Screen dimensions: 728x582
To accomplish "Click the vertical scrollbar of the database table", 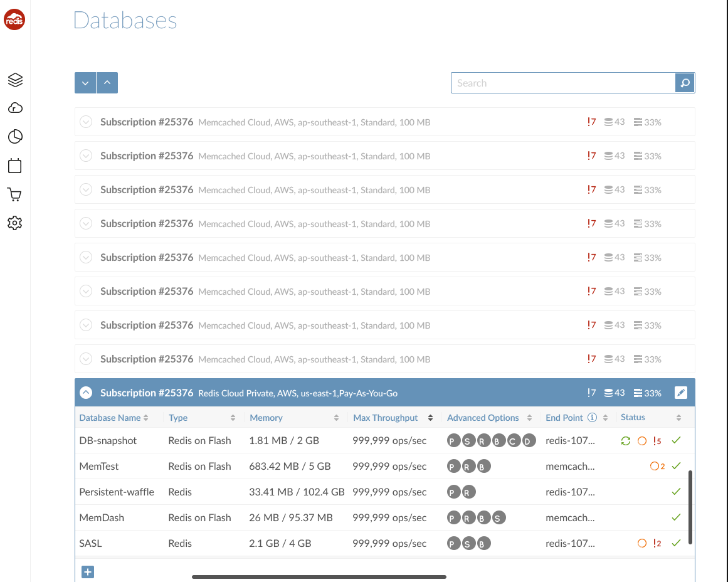I will 690,507.
